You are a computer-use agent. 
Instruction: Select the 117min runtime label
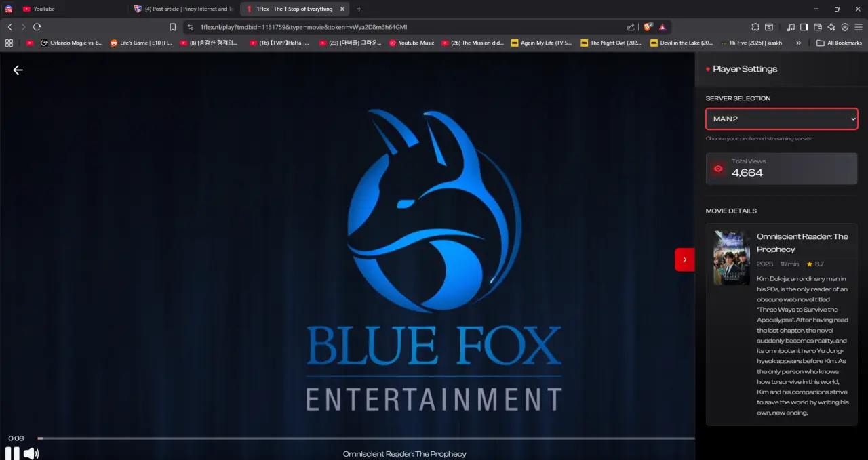[x=789, y=264]
